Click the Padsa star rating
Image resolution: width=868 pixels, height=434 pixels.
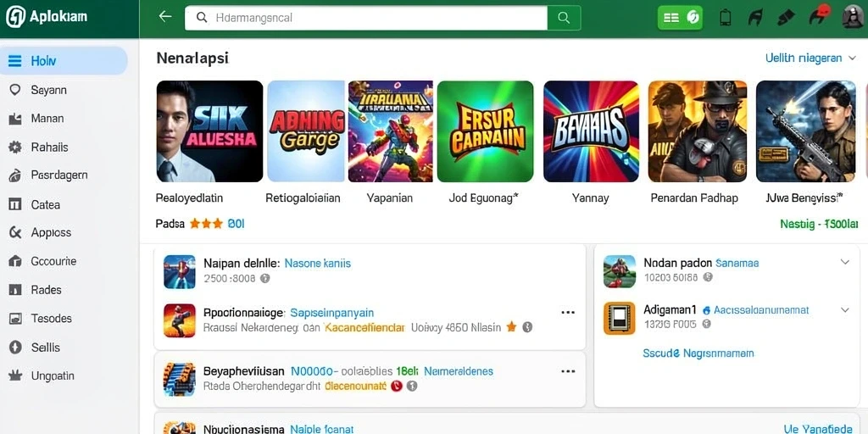pyautogui.click(x=206, y=224)
